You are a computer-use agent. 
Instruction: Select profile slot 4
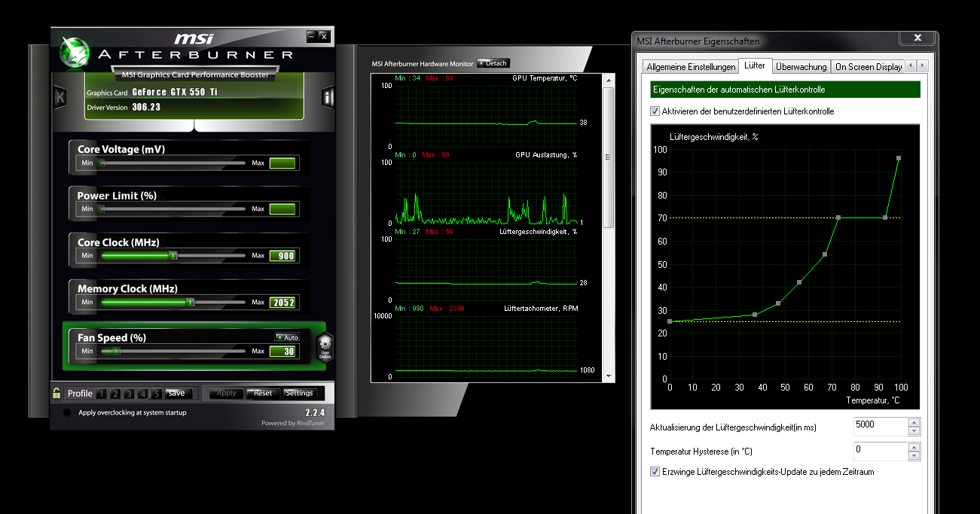[142, 394]
